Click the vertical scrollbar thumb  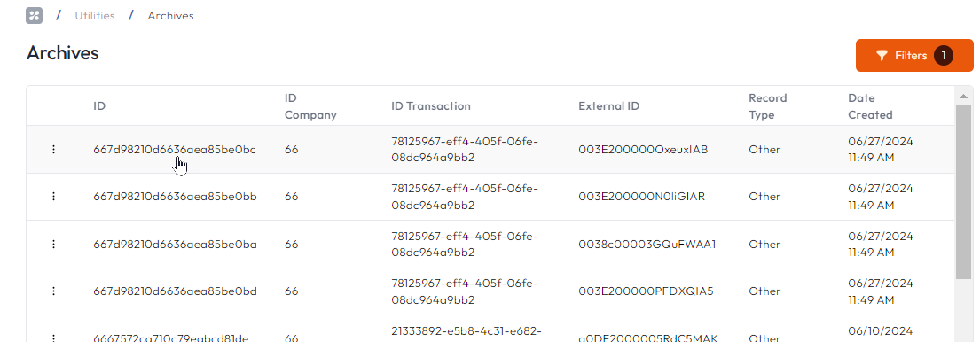(963, 191)
